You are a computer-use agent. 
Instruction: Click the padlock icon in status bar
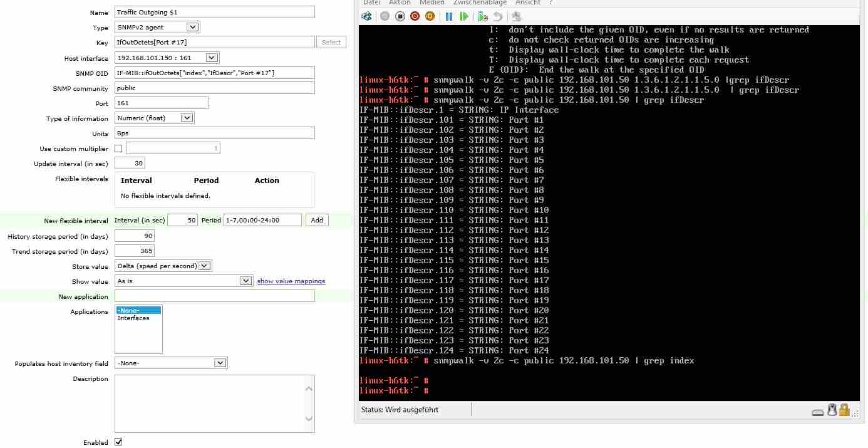click(x=844, y=410)
